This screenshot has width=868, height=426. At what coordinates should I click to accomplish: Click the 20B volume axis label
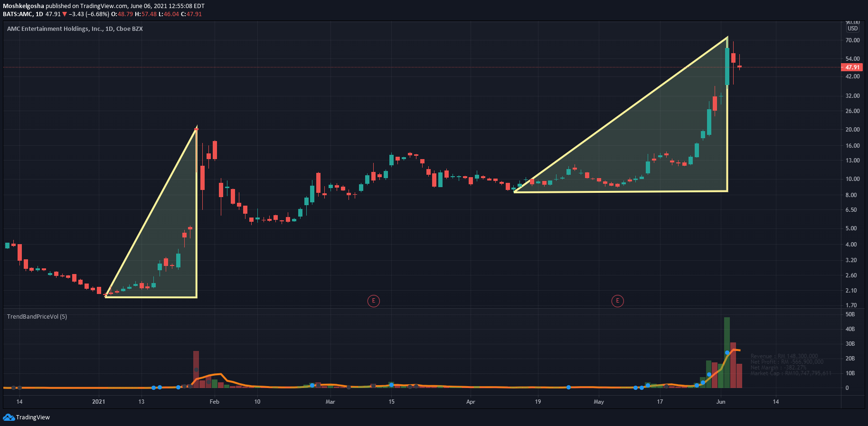coord(850,359)
